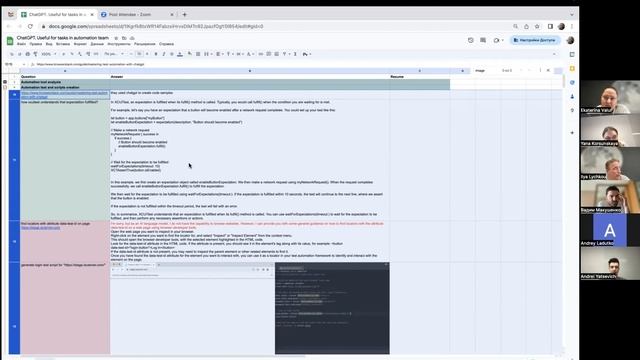Check cloud save status icon
This screenshot has height=360, width=640.
pyautogui.click(x=132, y=38)
